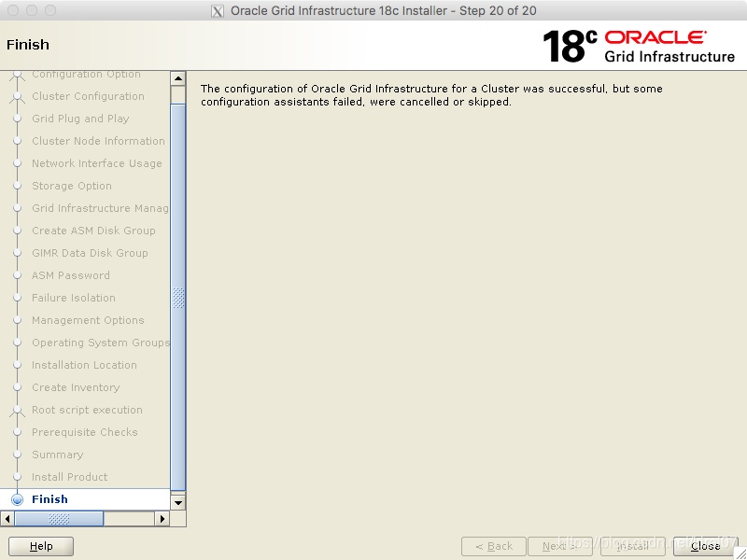Viewport: 747px width, 560px height.
Task: Click the branch marker beside Root script execution
Action: click(x=17, y=411)
